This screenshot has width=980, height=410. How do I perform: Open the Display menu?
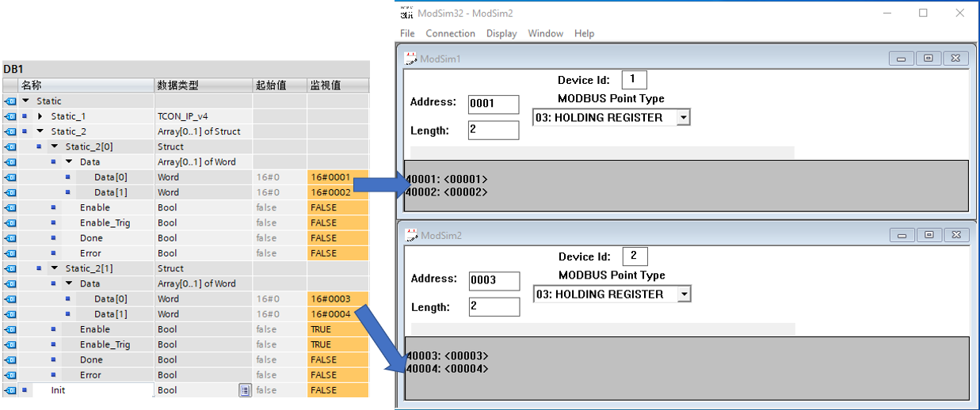pos(501,33)
